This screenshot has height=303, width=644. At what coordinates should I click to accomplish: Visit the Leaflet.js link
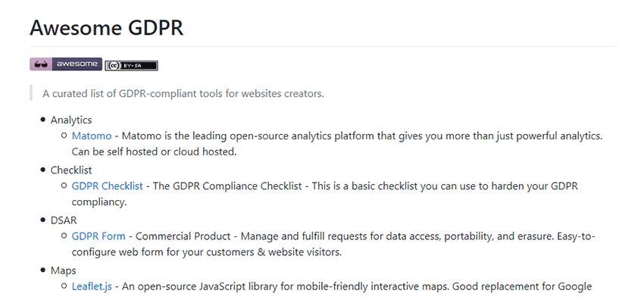pyautogui.click(x=92, y=286)
